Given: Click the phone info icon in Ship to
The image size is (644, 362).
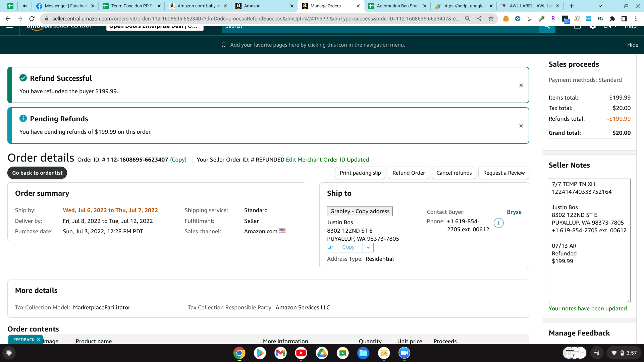Looking at the screenshot, I should (499, 223).
